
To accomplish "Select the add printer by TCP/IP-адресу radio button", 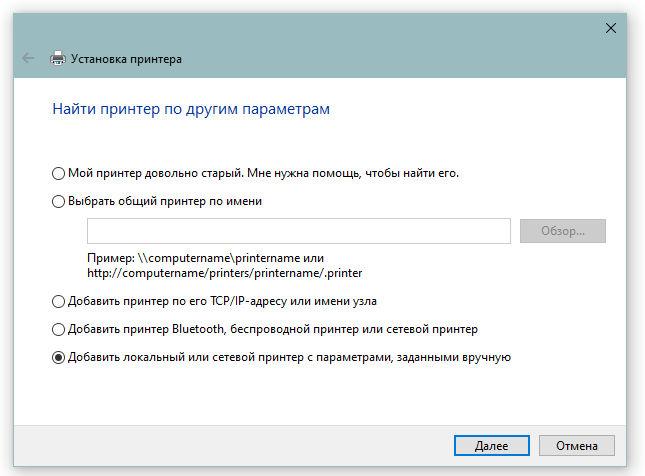I will (59, 300).
